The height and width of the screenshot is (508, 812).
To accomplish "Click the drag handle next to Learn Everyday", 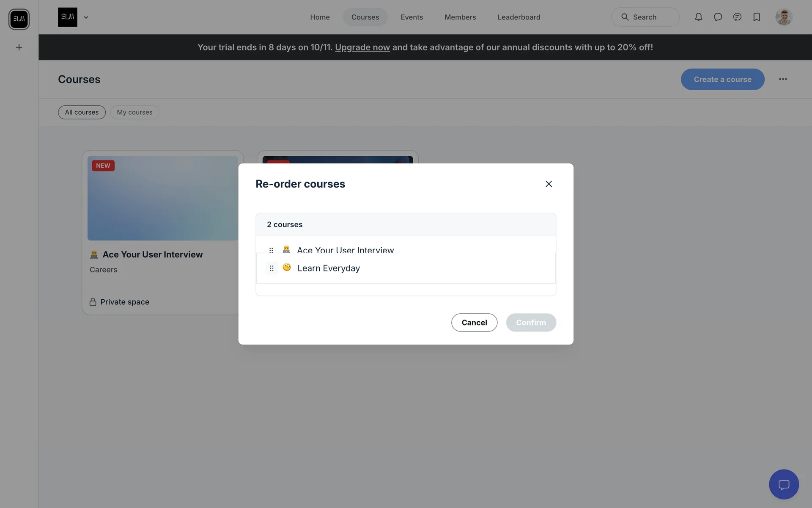I will click(x=271, y=268).
